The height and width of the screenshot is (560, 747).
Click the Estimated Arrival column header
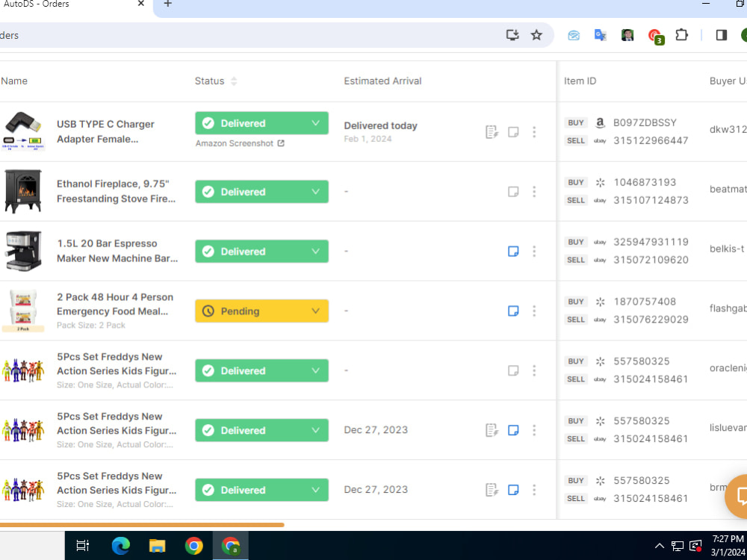pyautogui.click(x=382, y=81)
